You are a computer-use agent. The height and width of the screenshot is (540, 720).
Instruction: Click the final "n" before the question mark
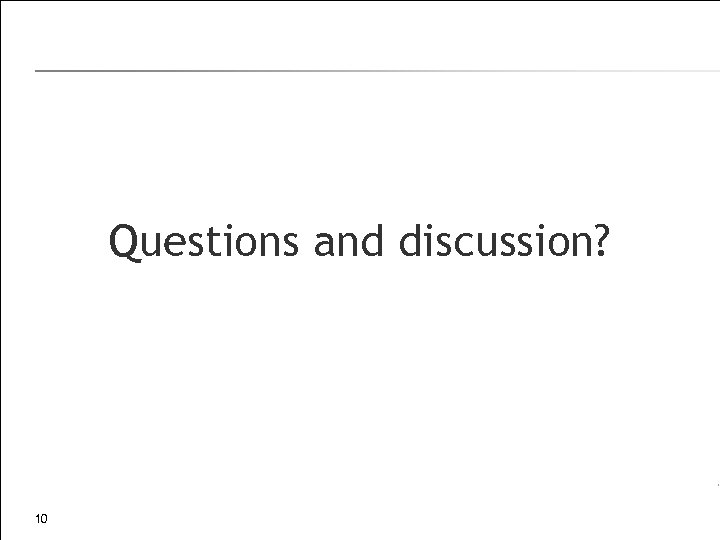(575, 243)
